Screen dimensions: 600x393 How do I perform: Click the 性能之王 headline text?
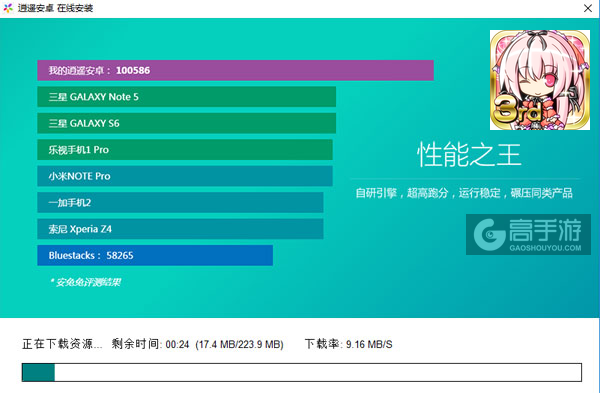point(469,155)
